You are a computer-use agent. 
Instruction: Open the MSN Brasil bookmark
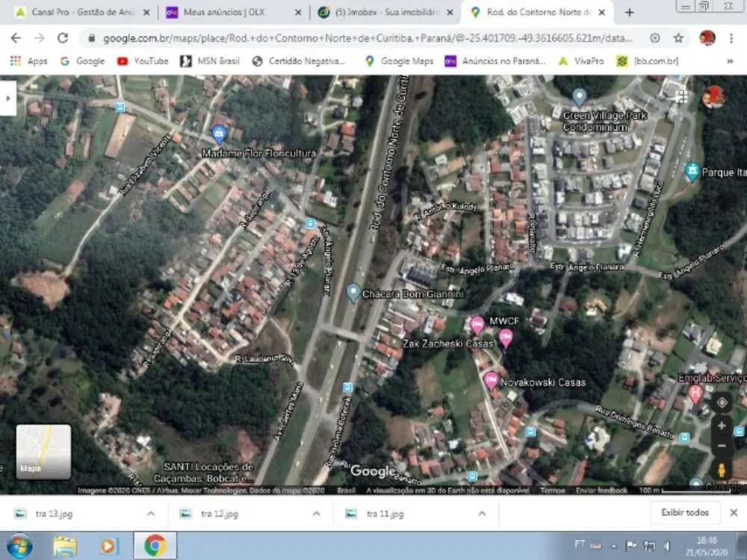pos(210,61)
